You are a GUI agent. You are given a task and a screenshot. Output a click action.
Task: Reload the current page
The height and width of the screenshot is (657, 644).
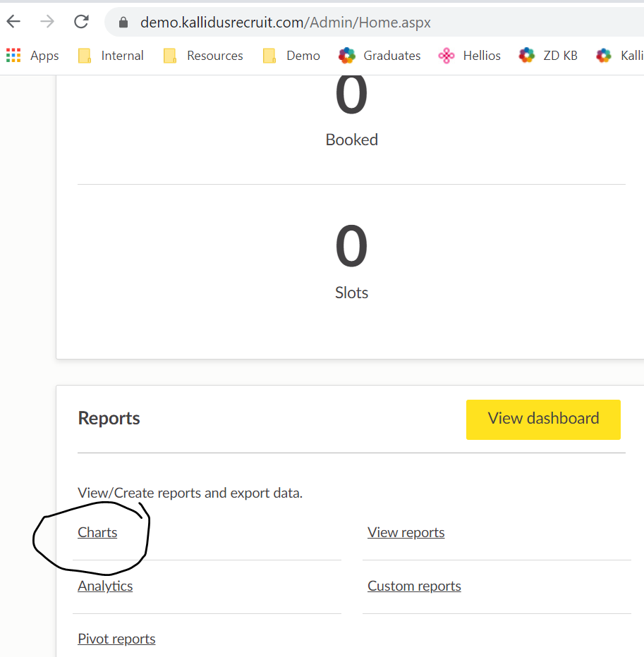click(82, 22)
